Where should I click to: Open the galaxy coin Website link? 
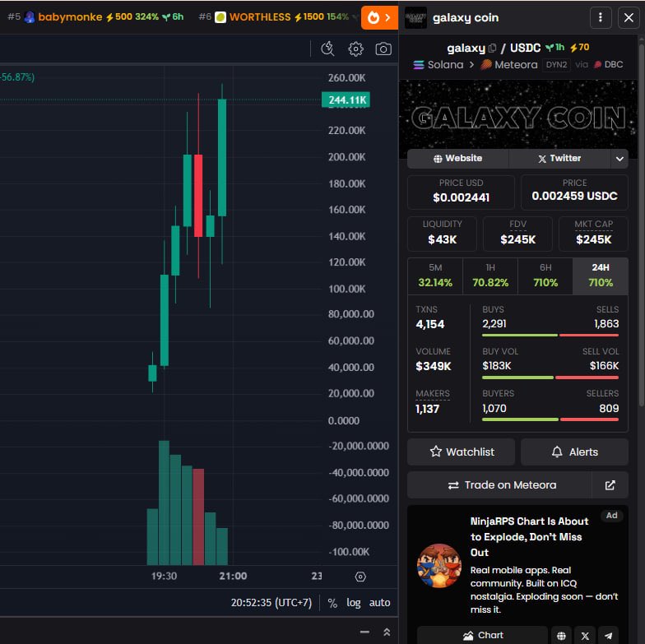pyautogui.click(x=457, y=158)
